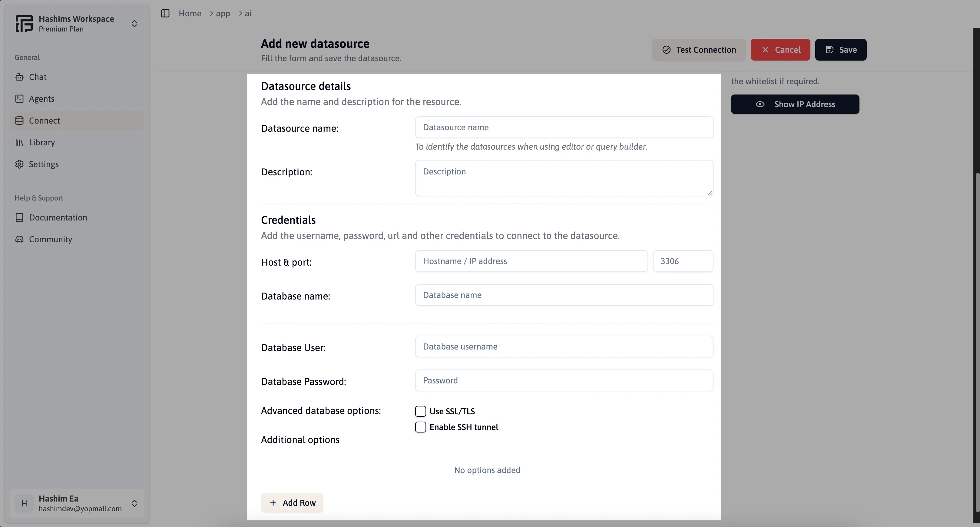Image resolution: width=980 pixels, height=527 pixels.
Task: Enable the Use SSL/TLS checkbox
Action: (x=420, y=411)
